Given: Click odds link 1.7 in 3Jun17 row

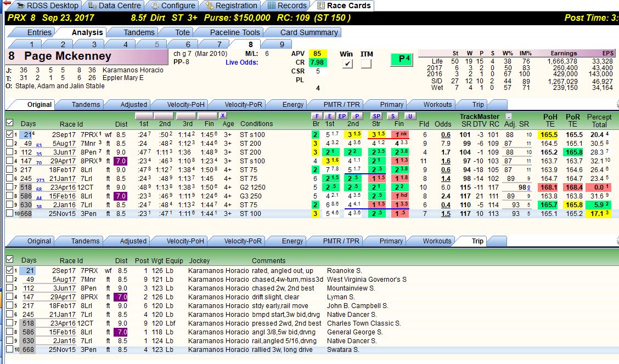Looking at the screenshot, I should pos(446,152).
